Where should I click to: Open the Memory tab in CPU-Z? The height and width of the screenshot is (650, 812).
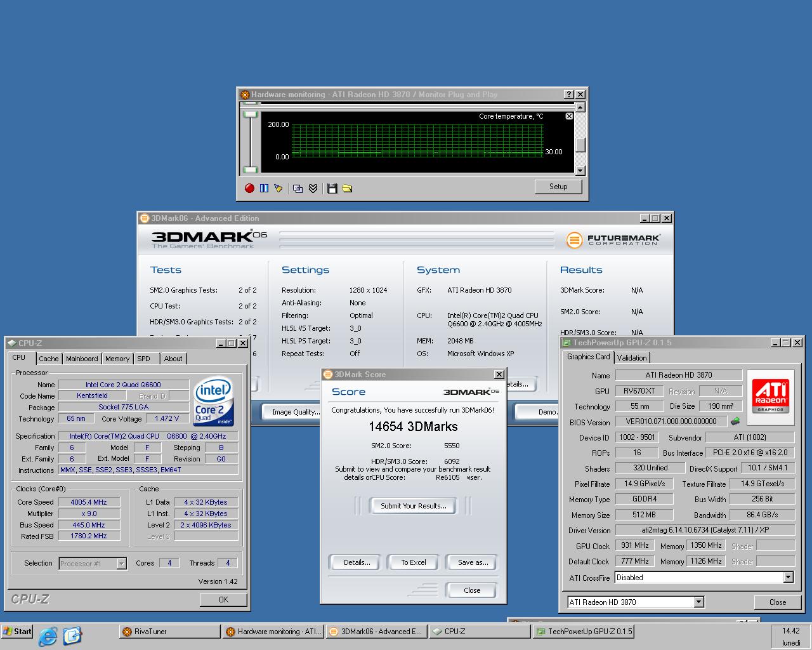pos(117,359)
